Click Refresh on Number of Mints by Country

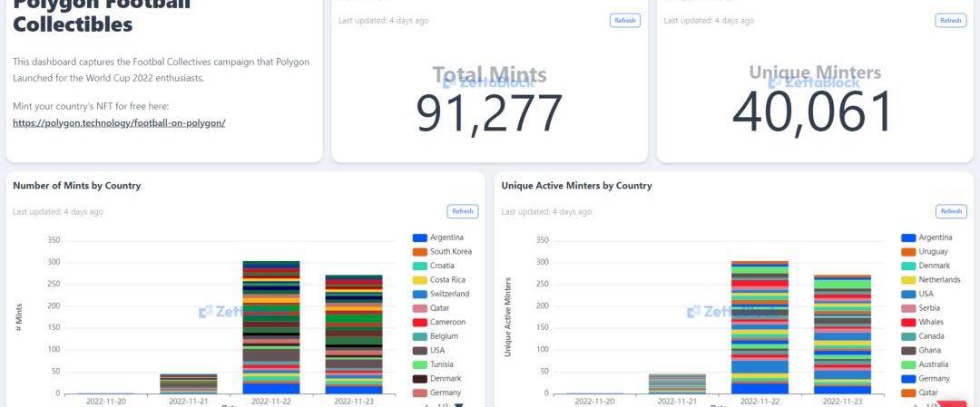pos(462,211)
